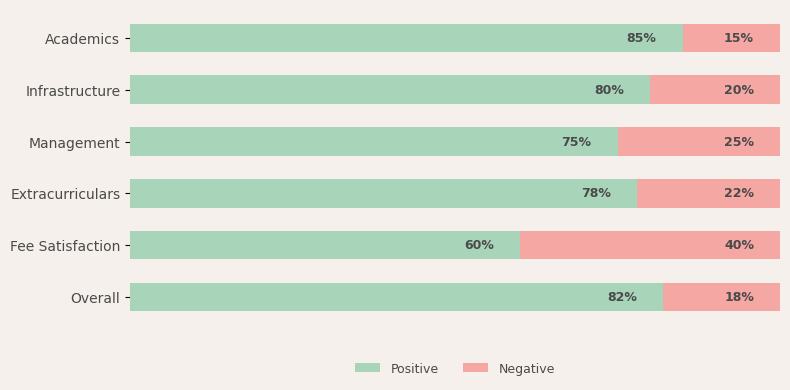Select the Negative legend label
The width and height of the screenshot is (790, 390).
(526, 369)
